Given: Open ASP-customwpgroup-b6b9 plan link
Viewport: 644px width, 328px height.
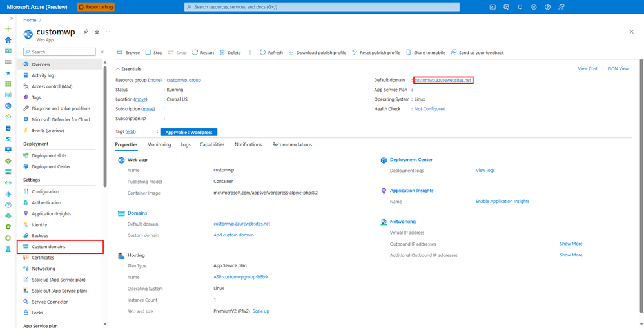Looking at the screenshot, I should [x=240, y=277].
